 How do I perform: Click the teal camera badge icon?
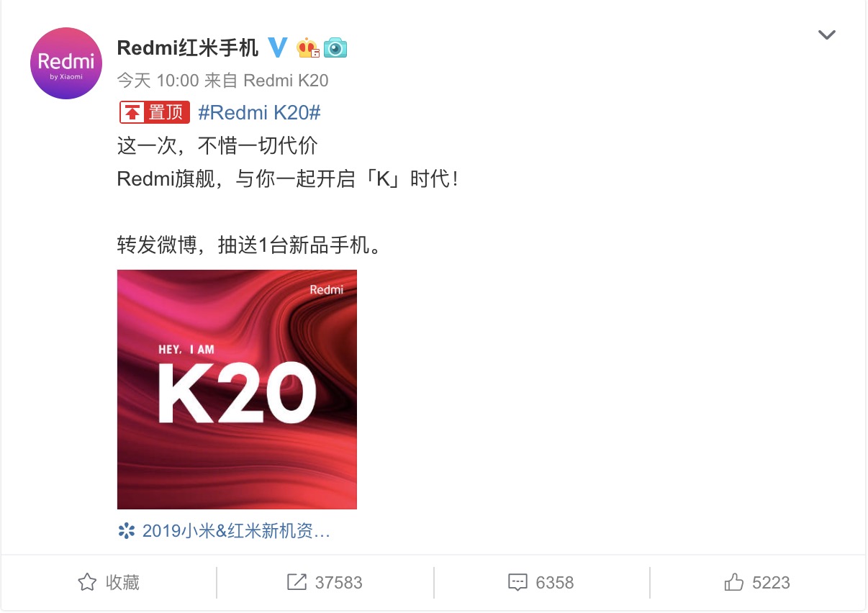point(335,48)
